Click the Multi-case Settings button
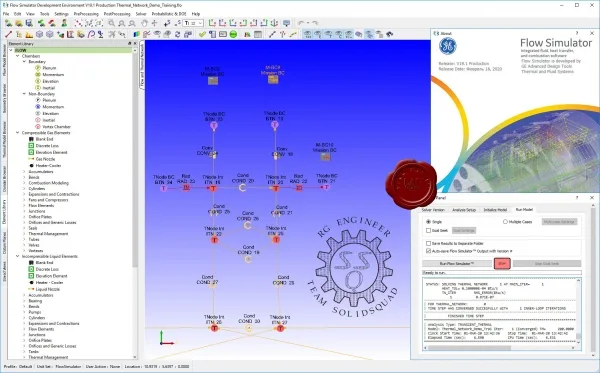The image size is (600, 373). 559,222
